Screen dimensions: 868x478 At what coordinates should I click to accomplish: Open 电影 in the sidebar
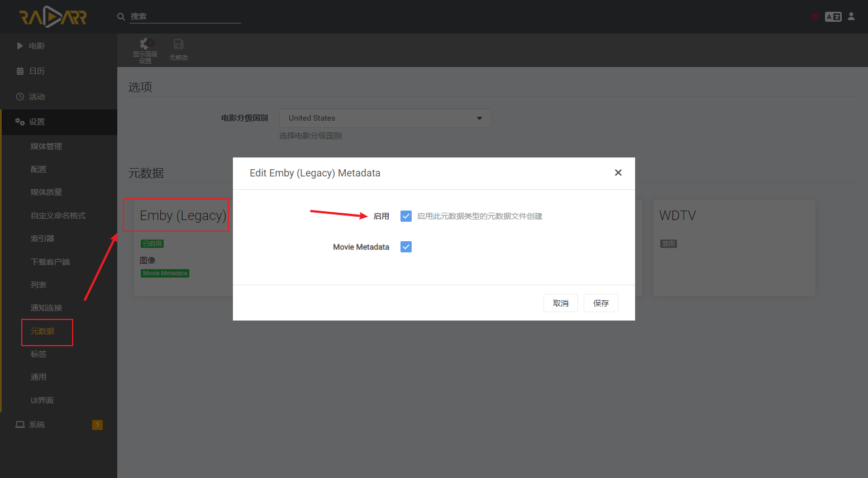pyautogui.click(x=59, y=46)
